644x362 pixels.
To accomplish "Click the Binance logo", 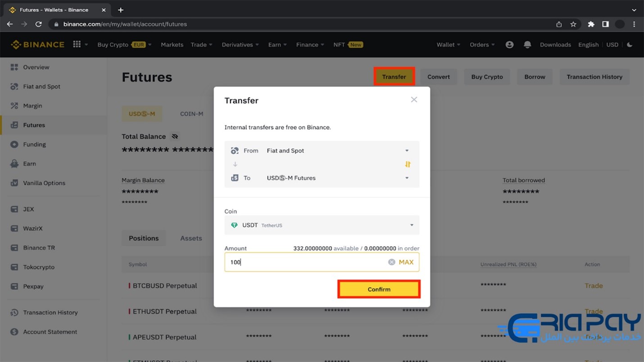I will pos(38,45).
